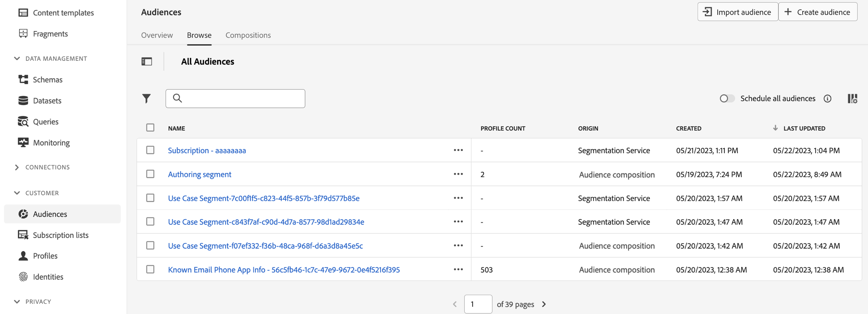Select all audiences with header checkbox

tap(150, 128)
